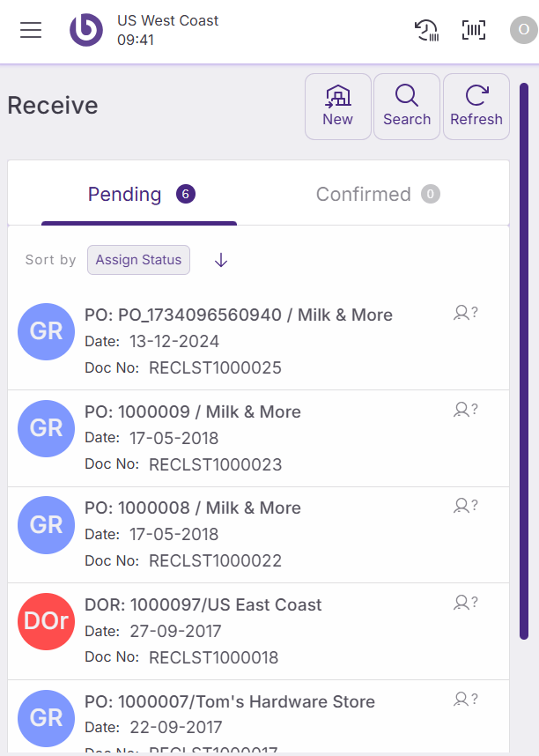The image size is (539, 756).
Task: Click GR avatar for Tom's Hardware Store
Action: click(x=47, y=717)
